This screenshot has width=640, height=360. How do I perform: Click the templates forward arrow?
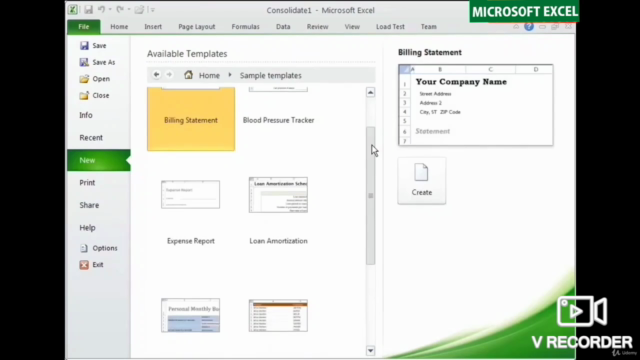(169, 75)
